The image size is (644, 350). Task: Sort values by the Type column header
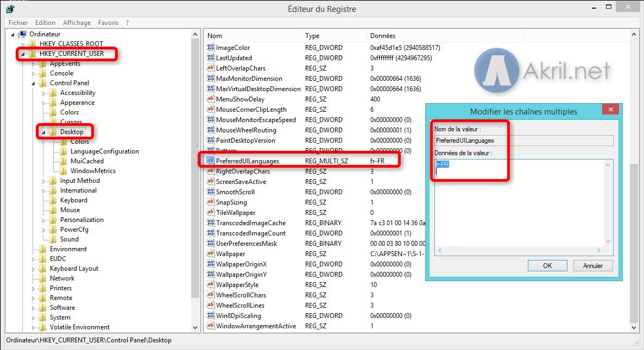point(334,36)
